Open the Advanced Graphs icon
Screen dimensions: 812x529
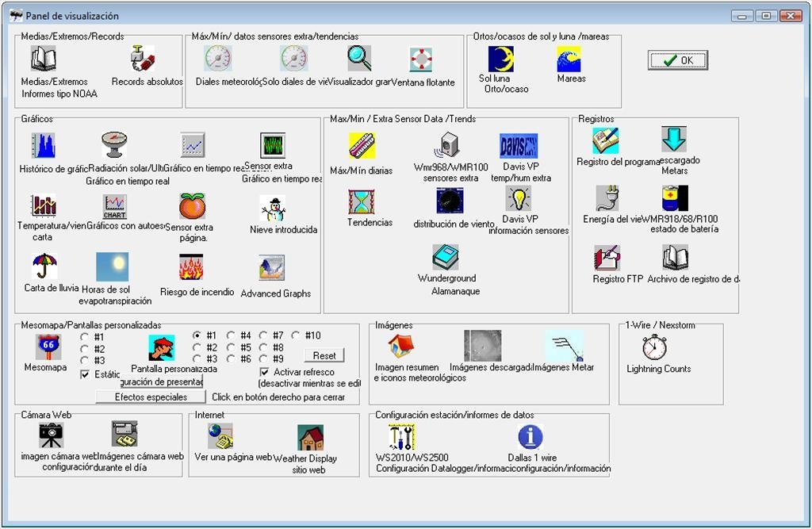[x=272, y=268]
